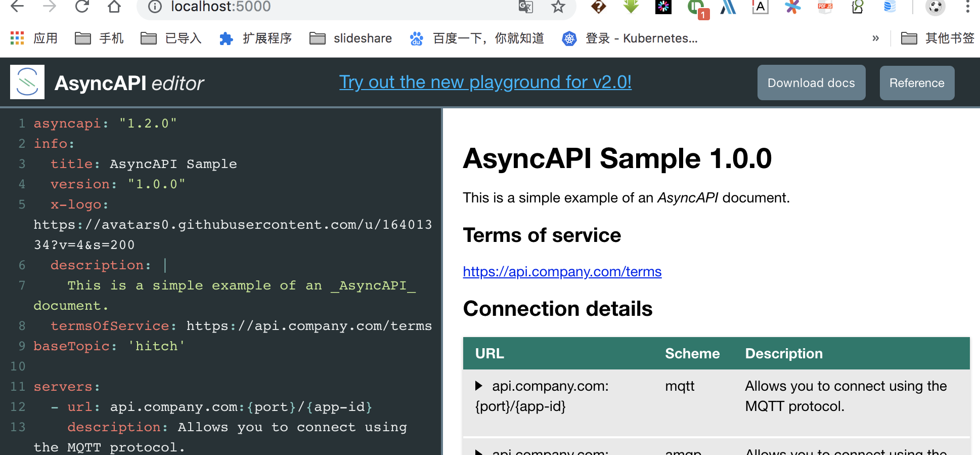Open the browser home page icon
This screenshot has width=980, height=455.
[x=115, y=6]
